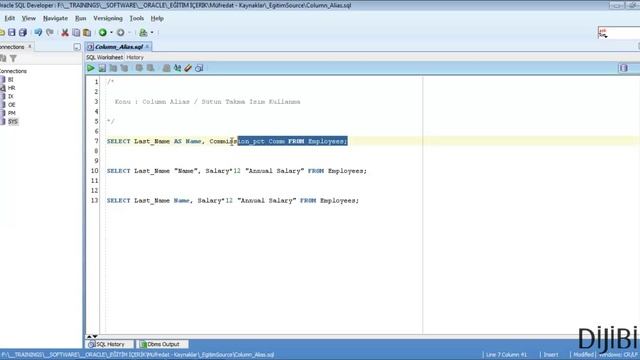Click "Annual Salary" on line 13
Image resolution: width=640 pixels, height=360 pixels.
coord(267,201)
